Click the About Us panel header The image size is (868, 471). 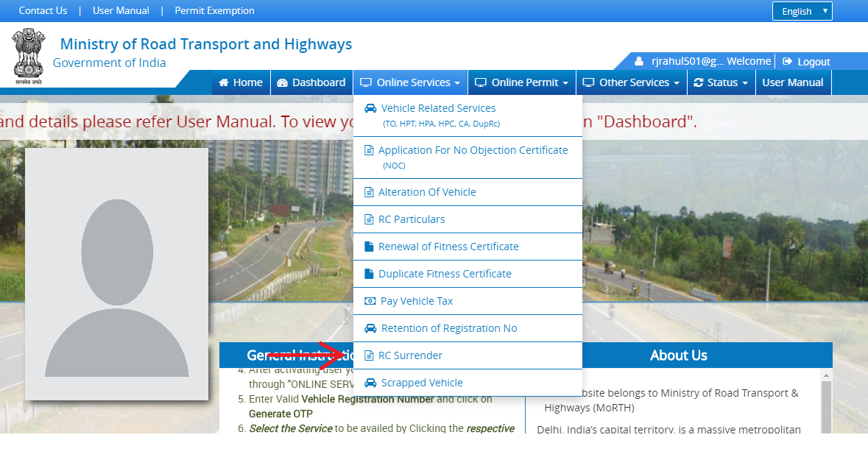679,355
